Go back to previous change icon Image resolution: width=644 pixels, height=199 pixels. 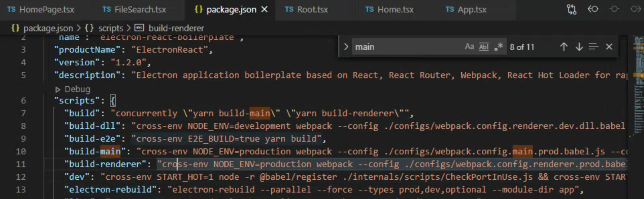(x=593, y=9)
